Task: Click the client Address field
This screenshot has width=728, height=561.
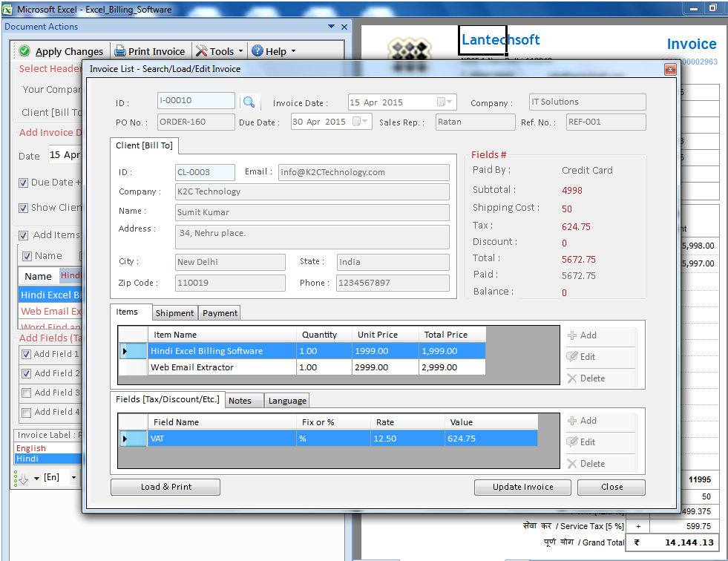Action: pyautogui.click(x=312, y=237)
